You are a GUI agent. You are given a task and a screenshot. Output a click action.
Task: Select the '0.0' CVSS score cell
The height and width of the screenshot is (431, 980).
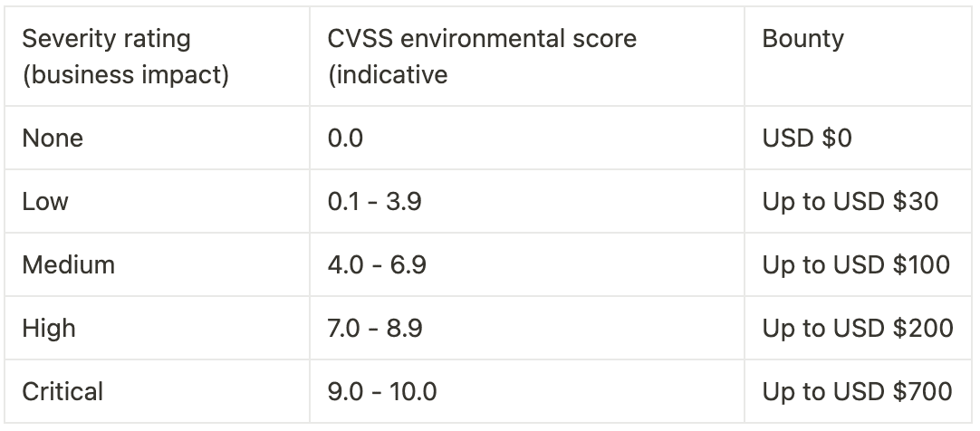click(x=345, y=139)
